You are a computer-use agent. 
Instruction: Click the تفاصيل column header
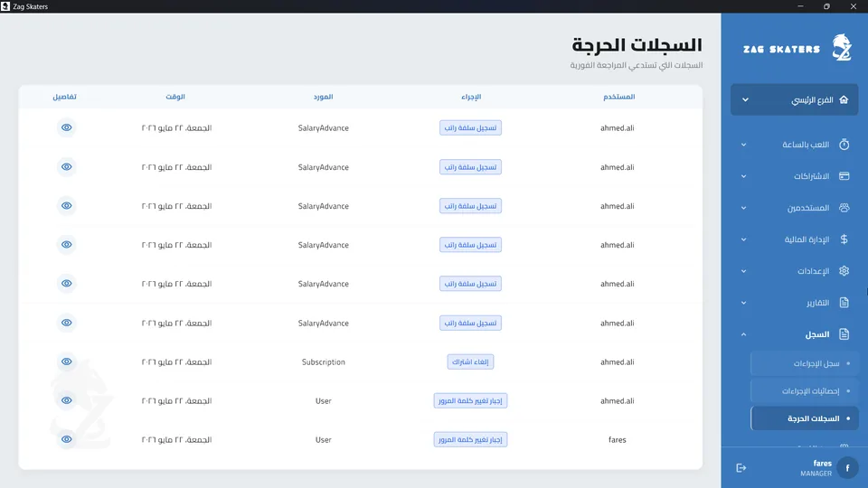[65, 97]
